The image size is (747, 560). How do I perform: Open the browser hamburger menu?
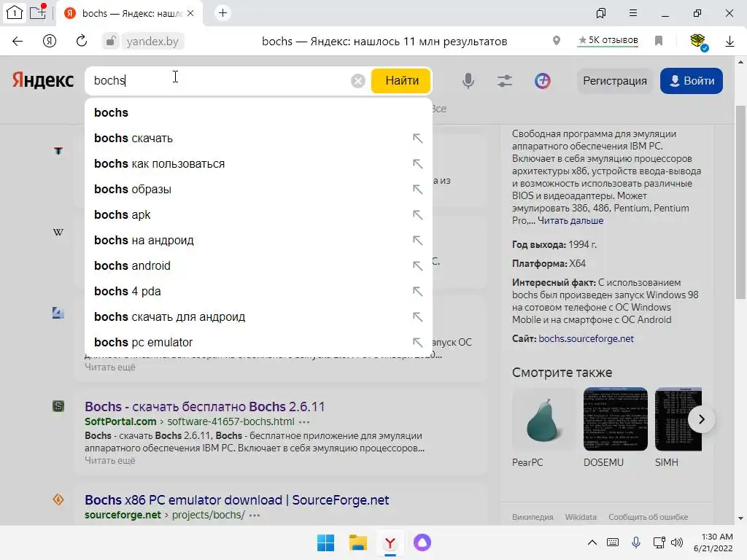(x=633, y=13)
